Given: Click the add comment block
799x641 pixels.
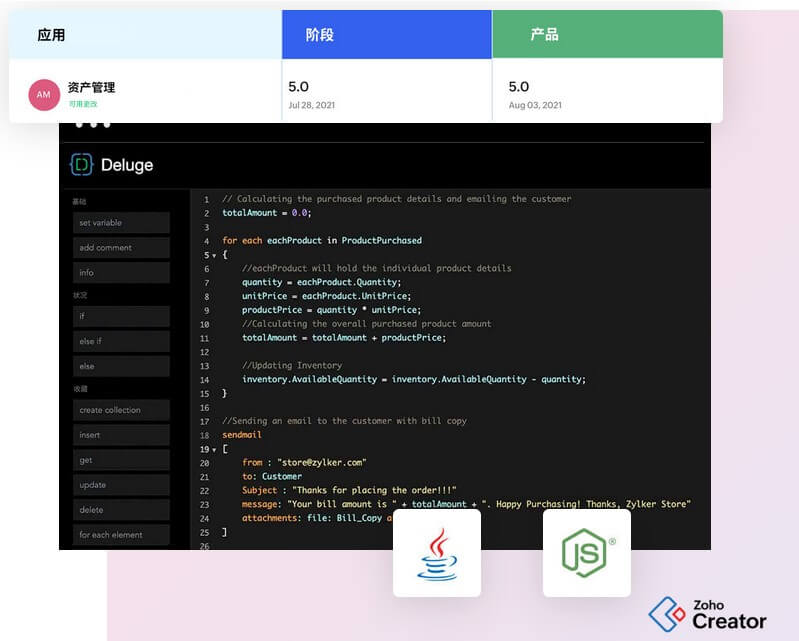Looking at the screenshot, I should 121,248.
